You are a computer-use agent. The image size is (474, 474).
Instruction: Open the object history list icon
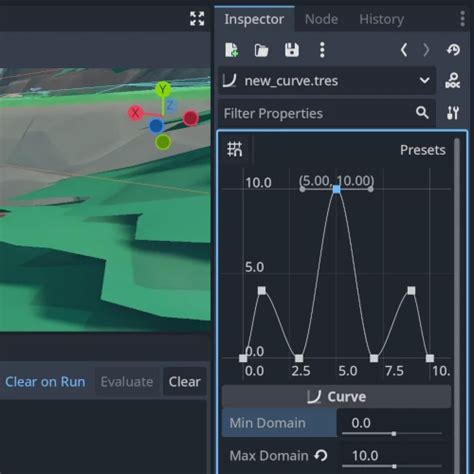[453, 50]
